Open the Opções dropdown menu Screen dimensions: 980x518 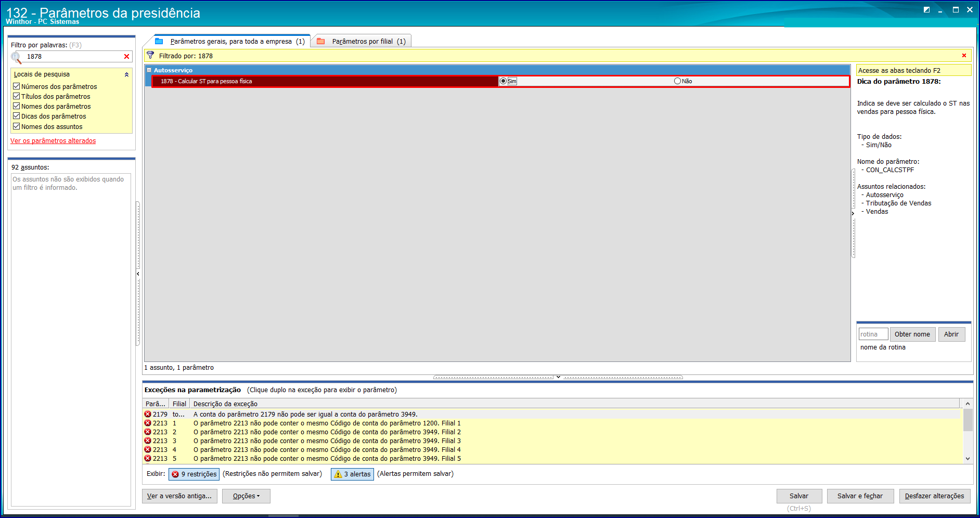point(246,496)
